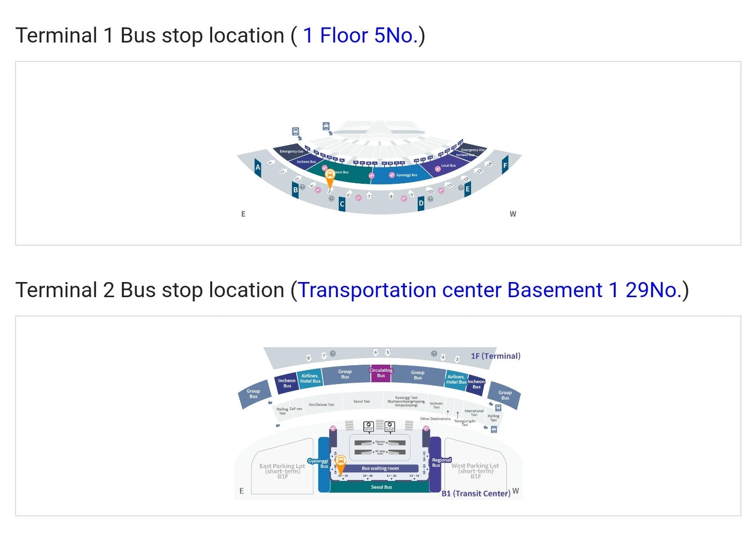Click the bus icon beside right Group Bus zone
The height and width of the screenshot is (548, 756).
tap(498, 408)
